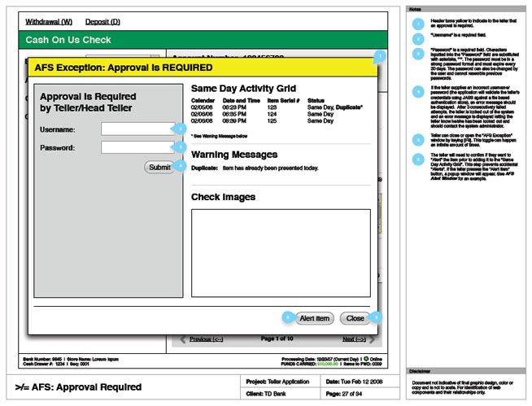Screen dimensions: 532x406
Task: Click the Cash On Us Check header
Action: [203, 40]
